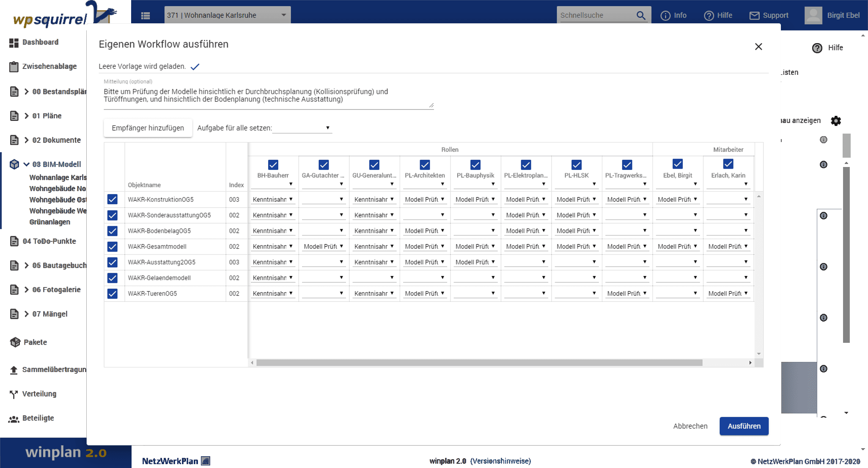Screen dimensions: 868x468
Task: Open BH-Bauherr column header task dropdown
Action: (x=273, y=184)
